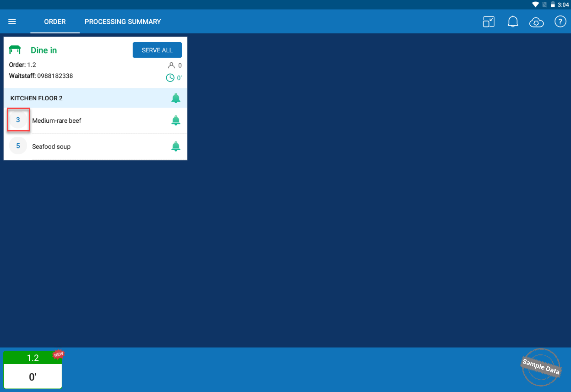
Task: Click the cloud sync icon
Action: [536, 22]
